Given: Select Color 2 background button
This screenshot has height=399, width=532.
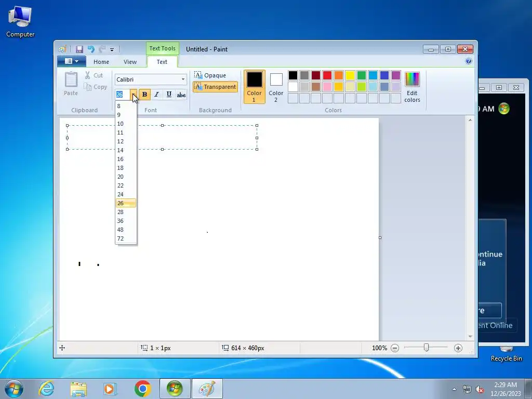Looking at the screenshot, I should click(x=276, y=87).
